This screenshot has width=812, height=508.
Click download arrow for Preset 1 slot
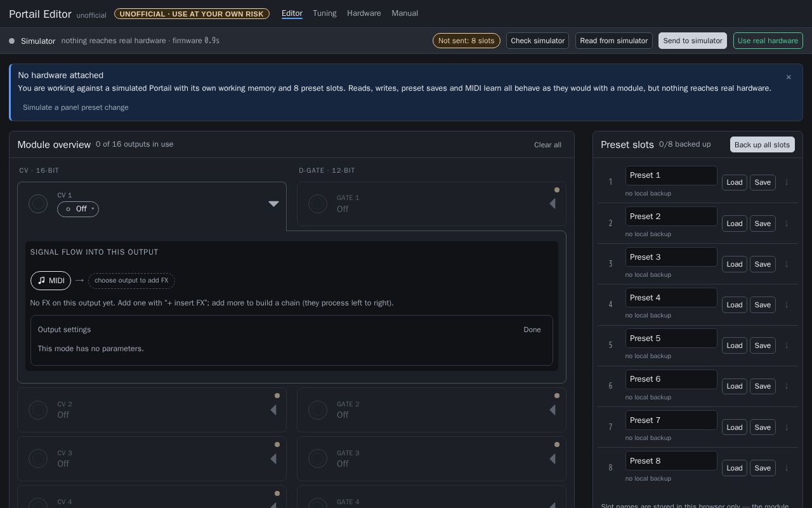[787, 182]
